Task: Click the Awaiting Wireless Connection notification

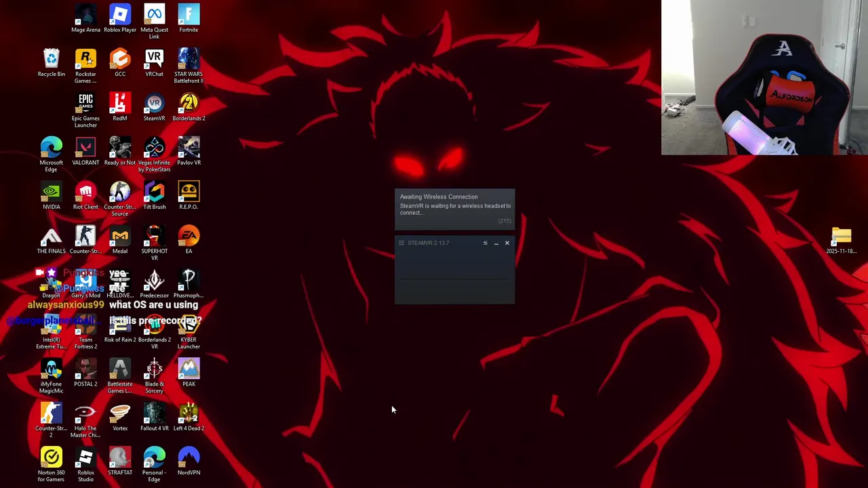Action: (454, 209)
